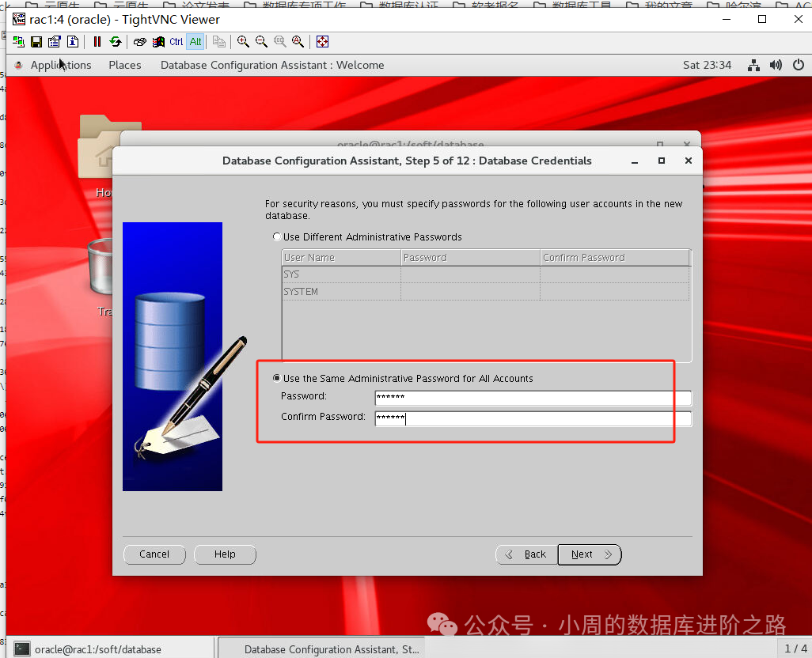Toggle the Alt key toolbar button
Screen dimensions: 812x658
pyautogui.click(x=195, y=42)
